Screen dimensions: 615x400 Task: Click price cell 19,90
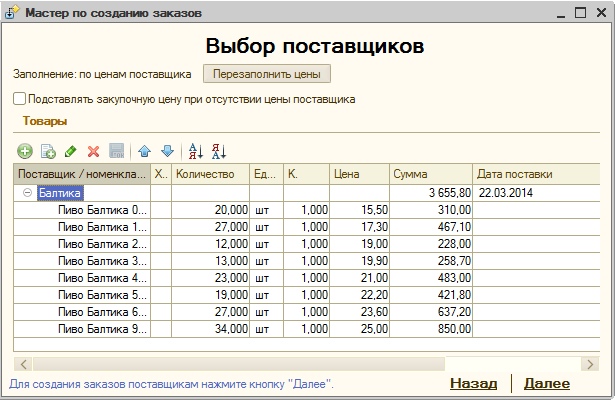tap(359, 261)
